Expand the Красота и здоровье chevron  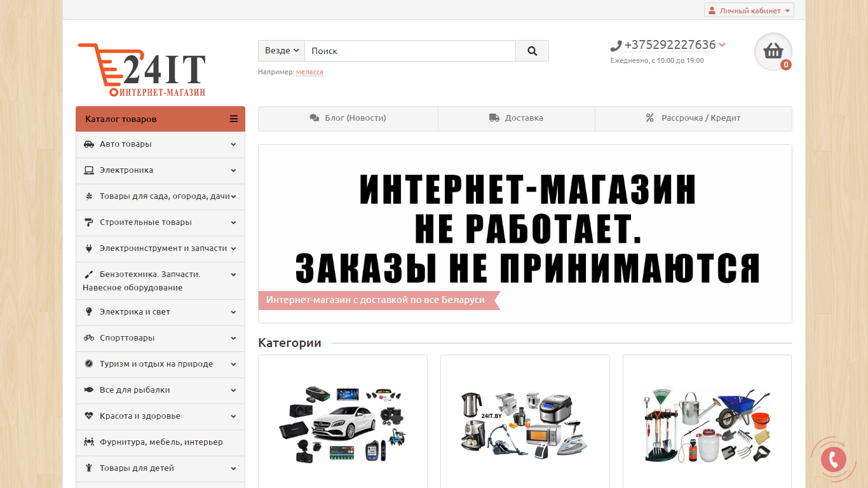coord(233,416)
